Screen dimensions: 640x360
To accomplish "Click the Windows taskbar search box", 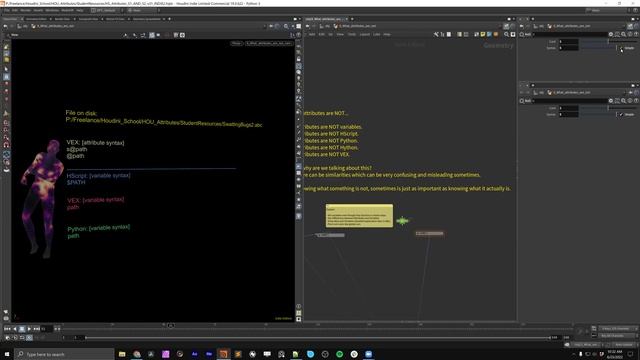I will coord(64,354).
